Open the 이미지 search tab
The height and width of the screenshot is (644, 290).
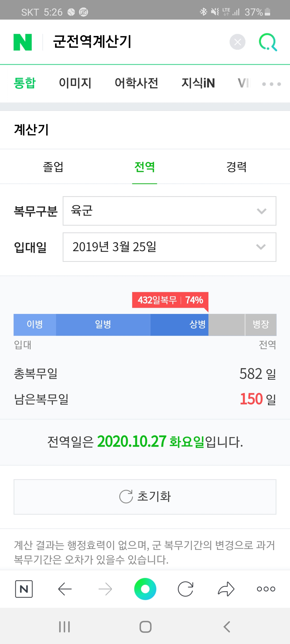(75, 83)
